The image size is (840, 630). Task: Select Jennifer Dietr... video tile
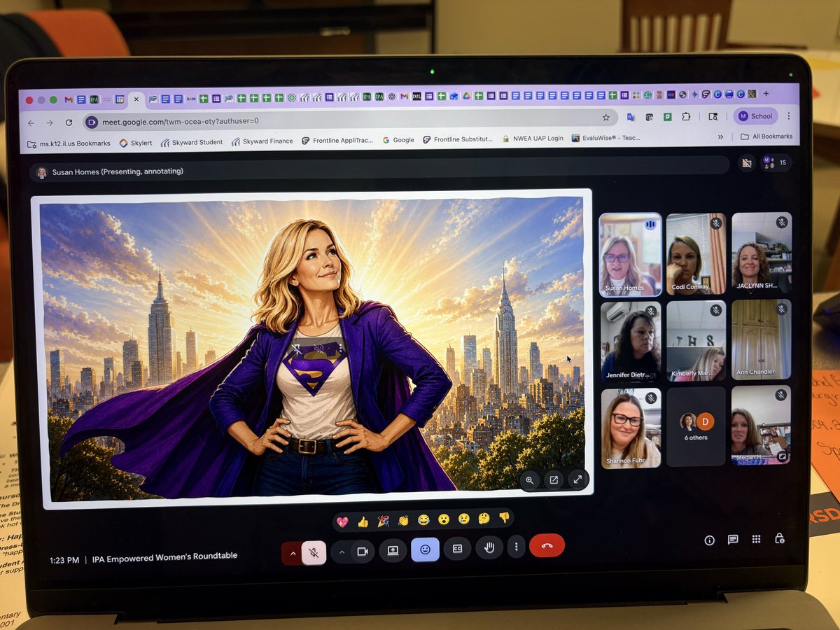(x=631, y=342)
